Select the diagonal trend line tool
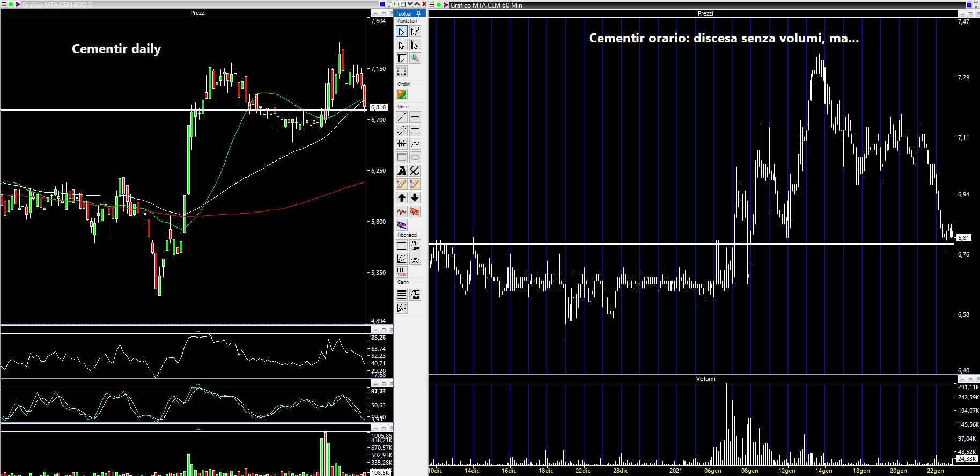This screenshot has height=476, width=980. (402, 117)
